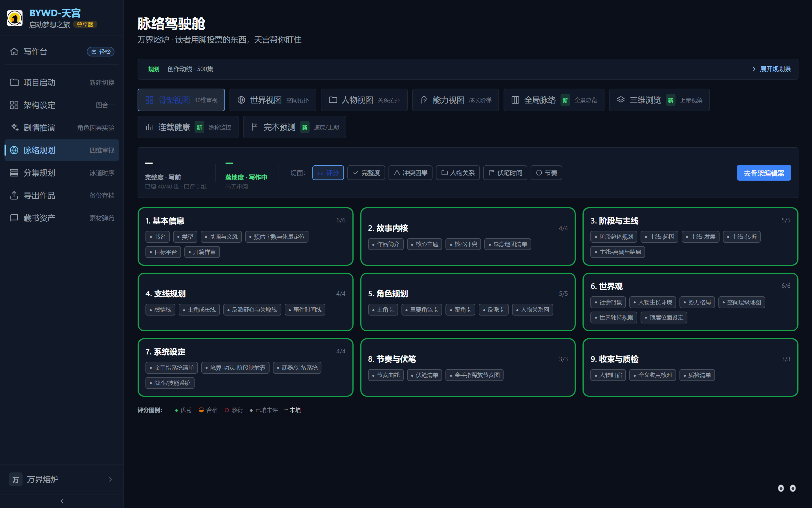Collapse the sidebar with bottom chevron
The image size is (812, 508).
click(62, 501)
